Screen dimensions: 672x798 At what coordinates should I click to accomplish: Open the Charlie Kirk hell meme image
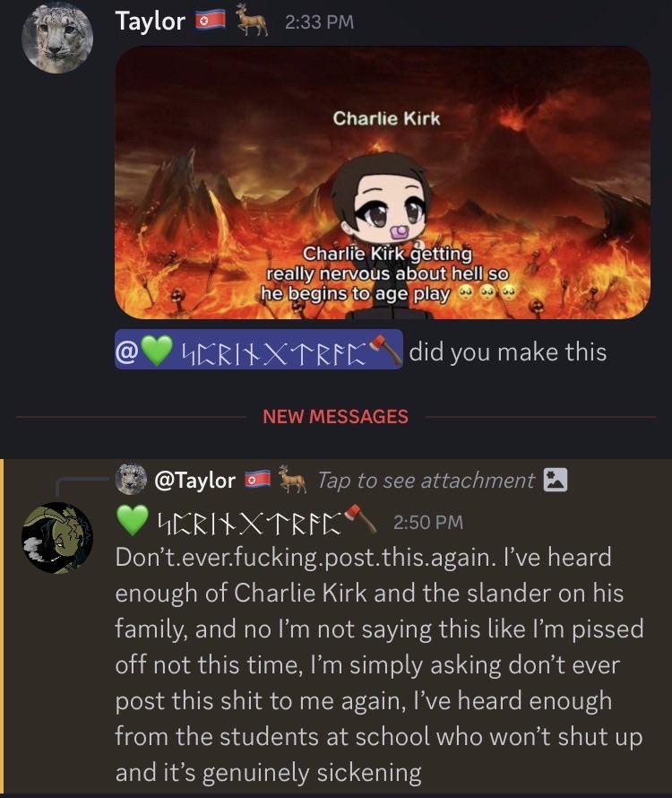point(383,183)
